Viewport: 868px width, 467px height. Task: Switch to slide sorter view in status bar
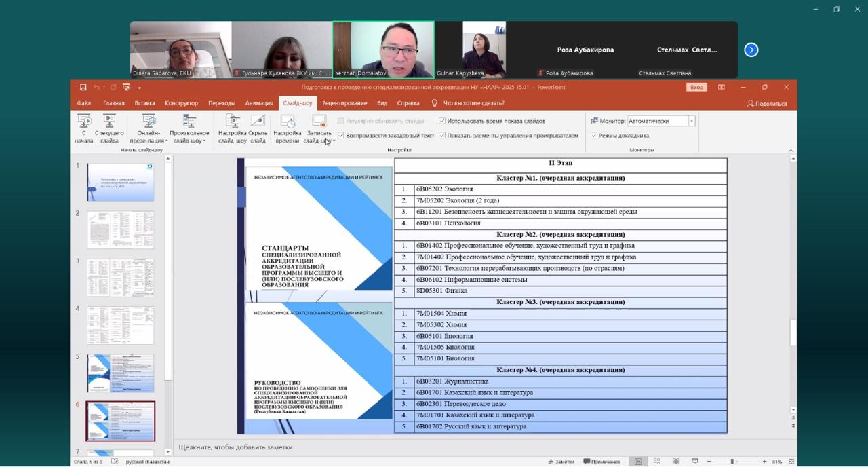656,462
